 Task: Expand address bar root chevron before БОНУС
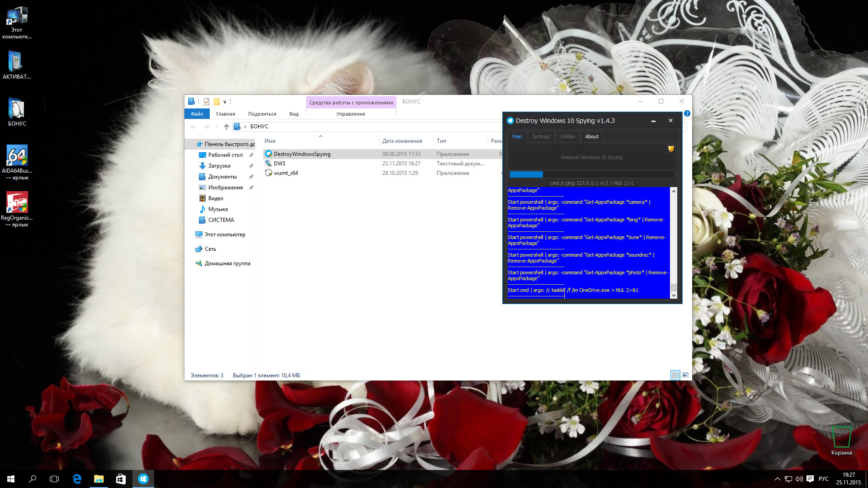click(245, 127)
